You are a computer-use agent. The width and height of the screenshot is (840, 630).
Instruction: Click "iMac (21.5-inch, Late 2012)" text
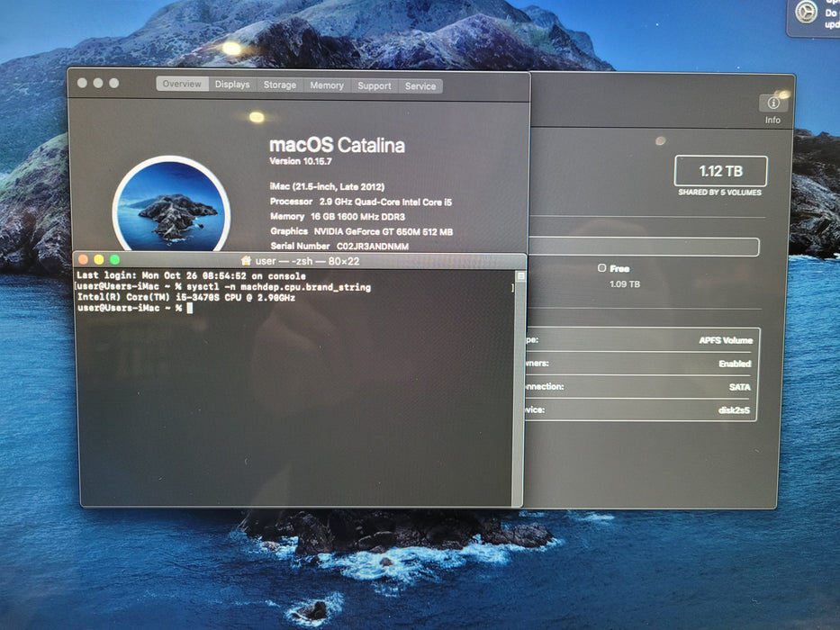click(x=327, y=186)
